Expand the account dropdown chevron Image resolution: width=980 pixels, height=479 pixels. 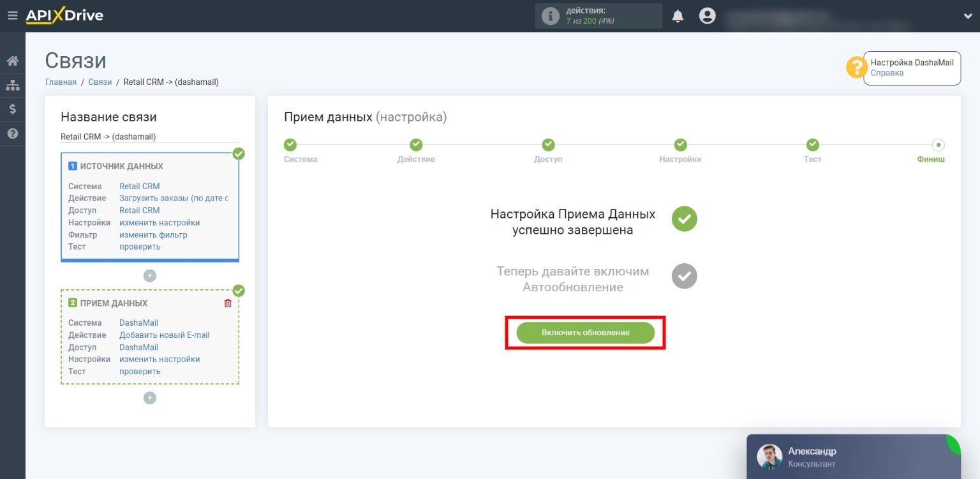tap(968, 17)
